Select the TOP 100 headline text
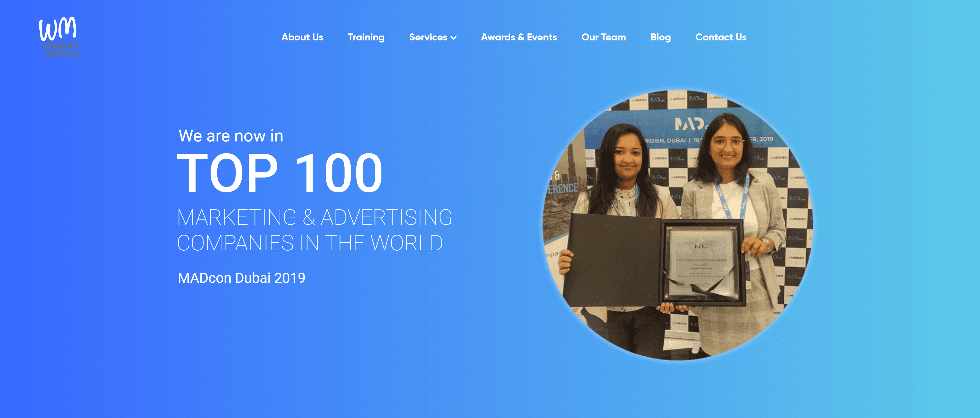Screen dimensions: 980x418 click(280, 173)
